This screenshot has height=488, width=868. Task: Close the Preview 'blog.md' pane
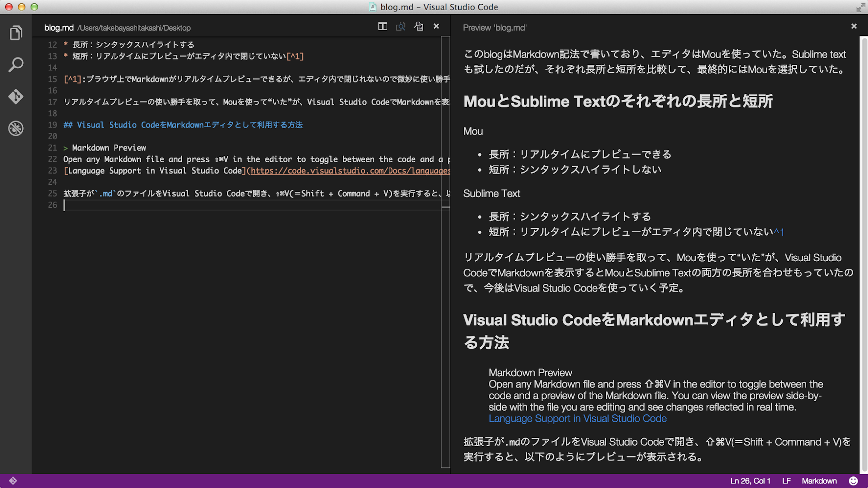pos(854,27)
